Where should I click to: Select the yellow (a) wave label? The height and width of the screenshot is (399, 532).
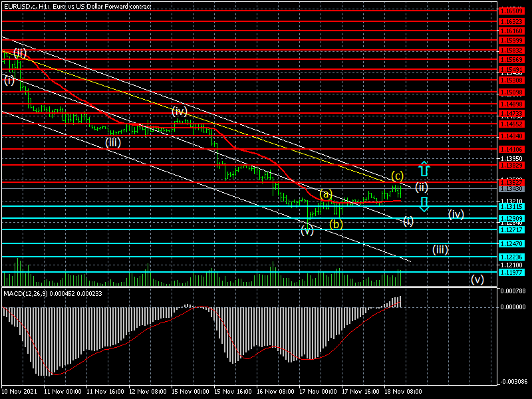point(325,194)
